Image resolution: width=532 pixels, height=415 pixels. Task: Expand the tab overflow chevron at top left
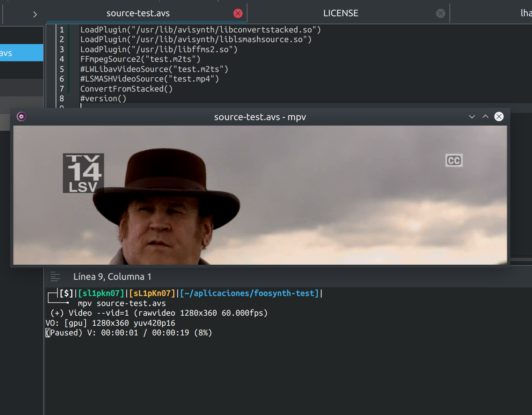click(x=35, y=14)
